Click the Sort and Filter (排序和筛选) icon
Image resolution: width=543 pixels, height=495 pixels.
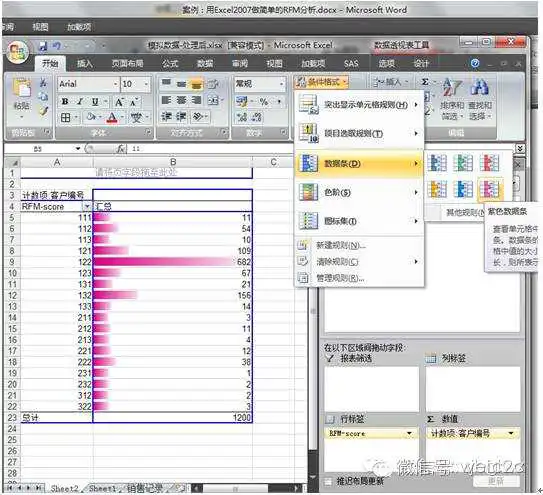click(452, 99)
